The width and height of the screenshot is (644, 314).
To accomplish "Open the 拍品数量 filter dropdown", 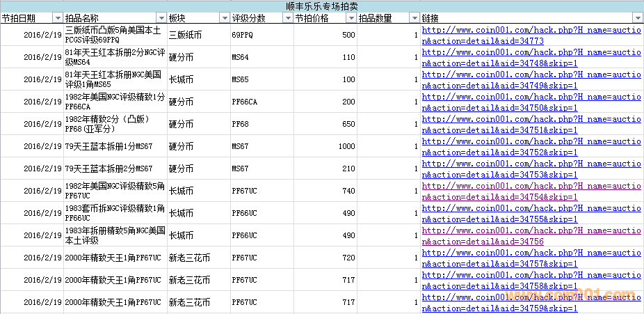I will coord(414,17).
